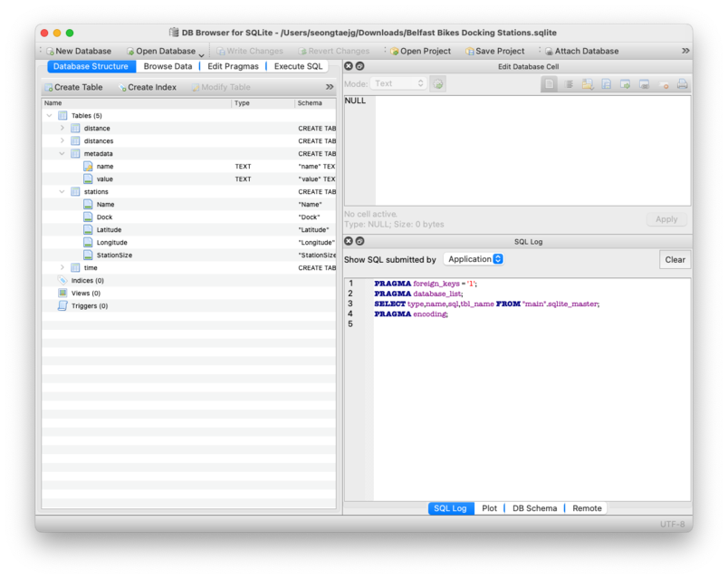
Task: Click Open Project in the toolbar
Action: pos(420,51)
